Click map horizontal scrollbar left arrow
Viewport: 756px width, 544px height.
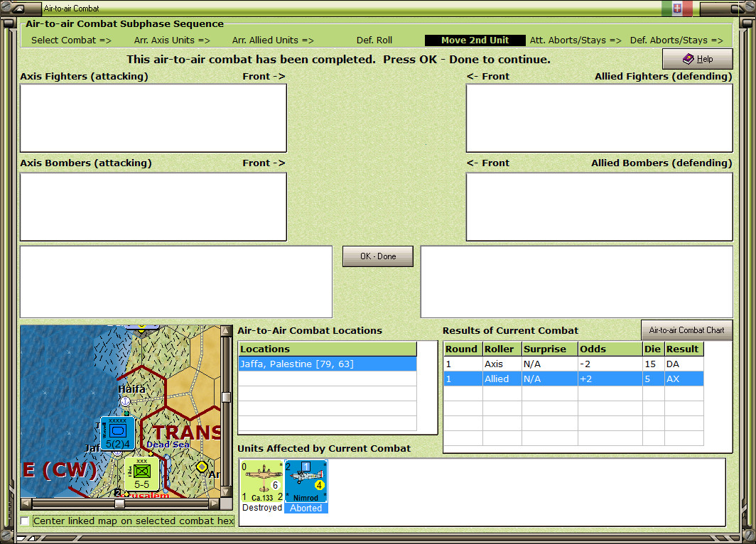(26, 504)
